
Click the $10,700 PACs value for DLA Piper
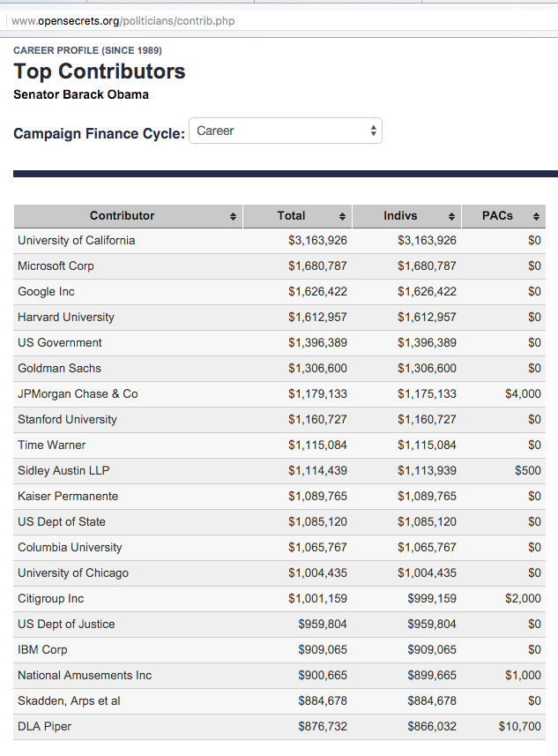point(520,726)
